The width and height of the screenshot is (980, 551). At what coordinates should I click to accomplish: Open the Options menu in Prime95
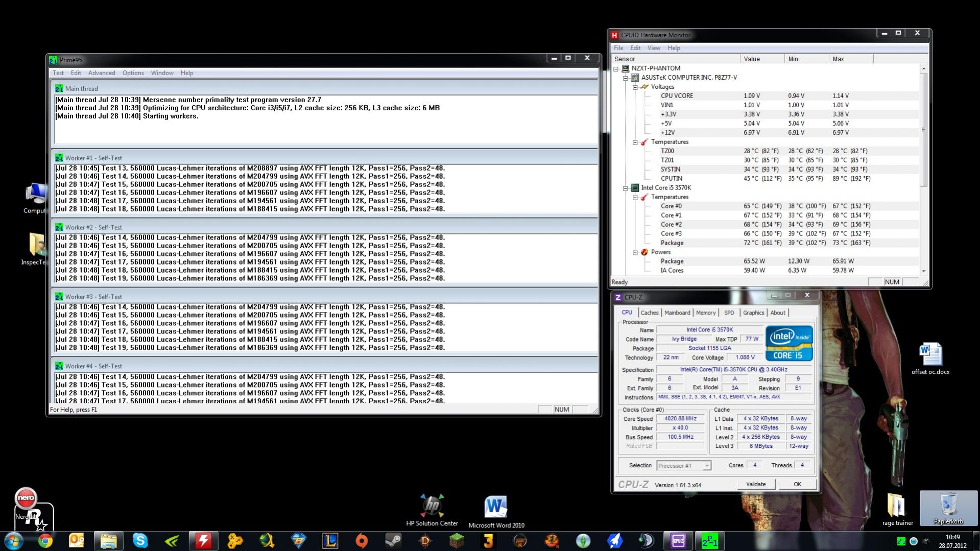133,73
